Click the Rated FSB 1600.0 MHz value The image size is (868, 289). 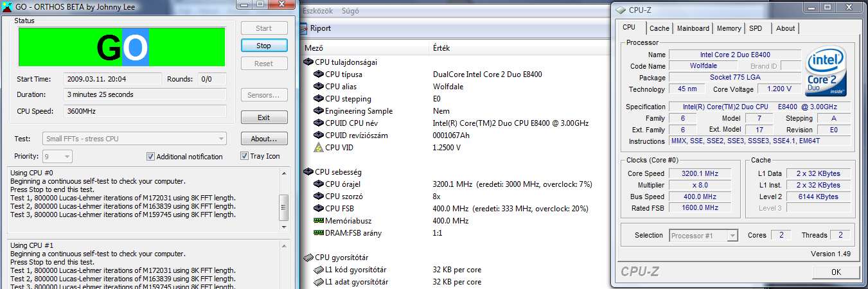[x=700, y=207]
